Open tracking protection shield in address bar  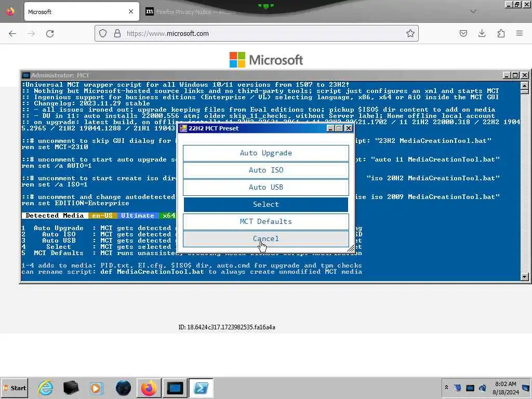click(103, 33)
